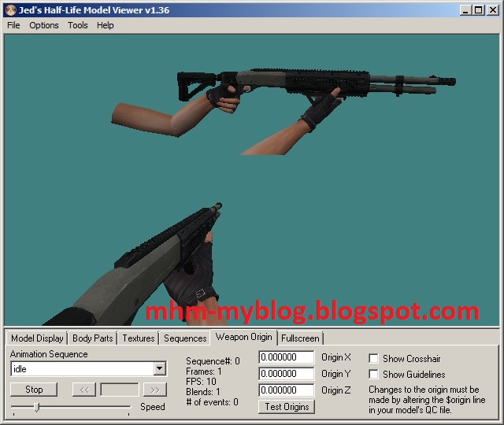Maximize the Model Viewer window
Image resolution: width=504 pixels, height=425 pixels.
[x=478, y=10]
